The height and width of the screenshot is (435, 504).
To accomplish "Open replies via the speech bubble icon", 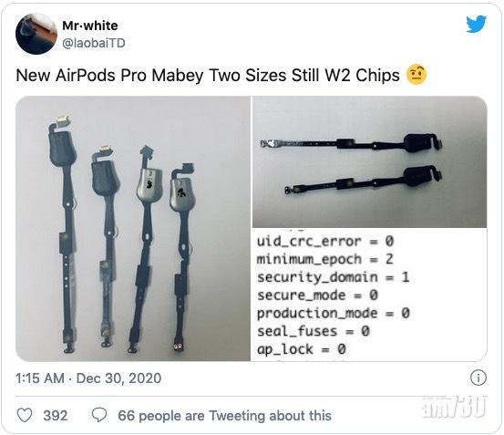I will (99, 415).
